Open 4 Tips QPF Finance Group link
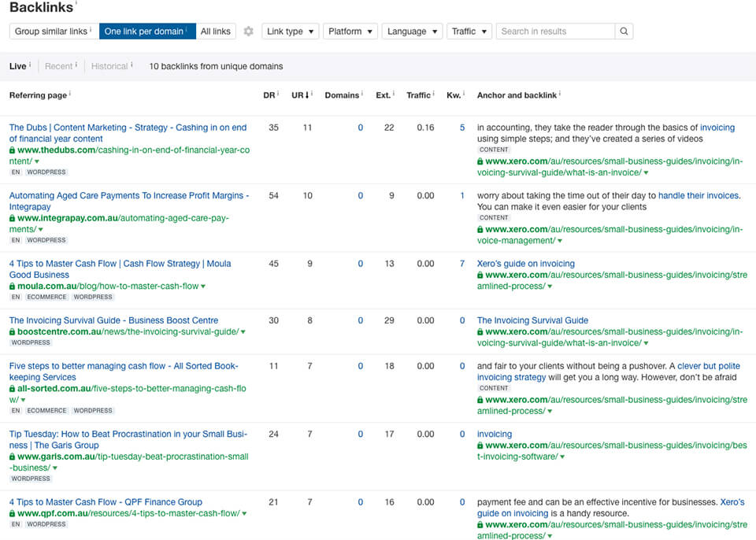 point(106,502)
